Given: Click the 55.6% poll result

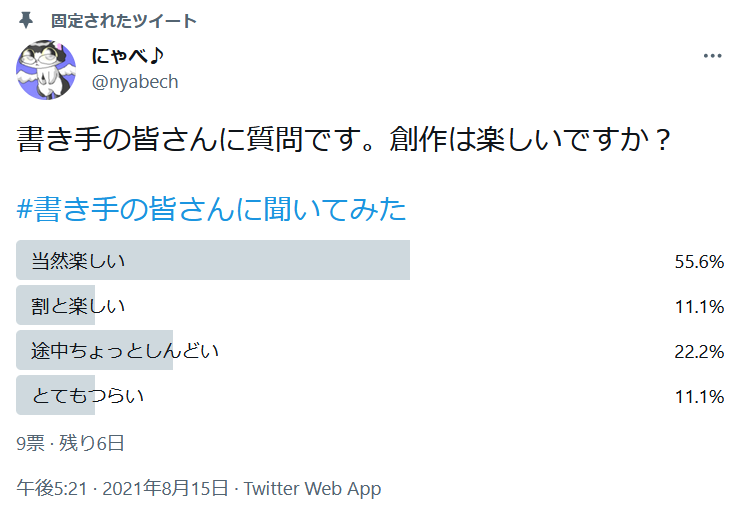Looking at the screenshot, I should pos(699,262).
